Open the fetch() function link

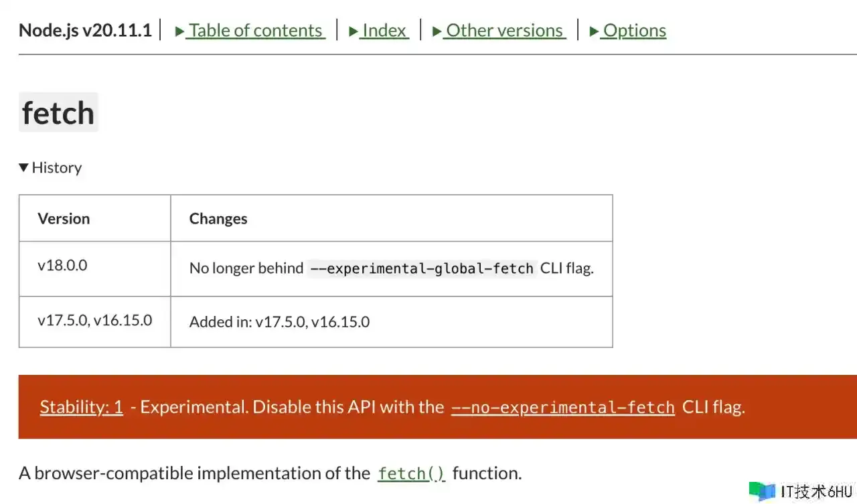coord(411,473)
